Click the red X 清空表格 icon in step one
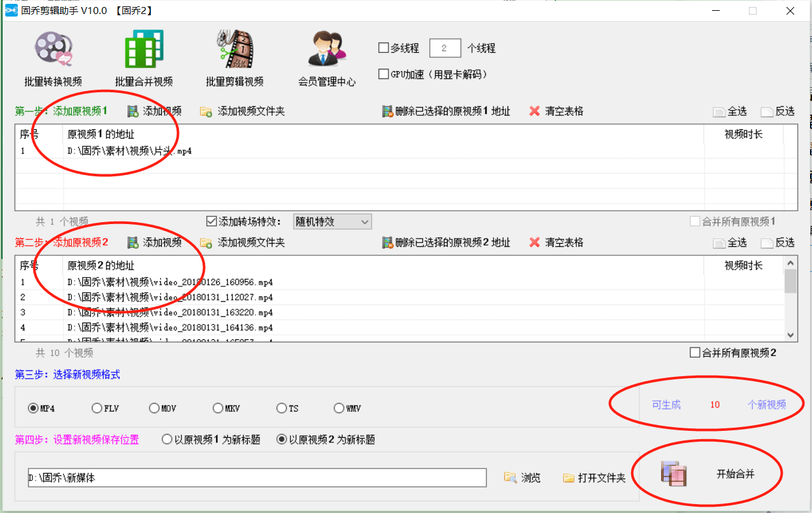The width and height of the screenshot is (812, 513). [x=535, y=111]
